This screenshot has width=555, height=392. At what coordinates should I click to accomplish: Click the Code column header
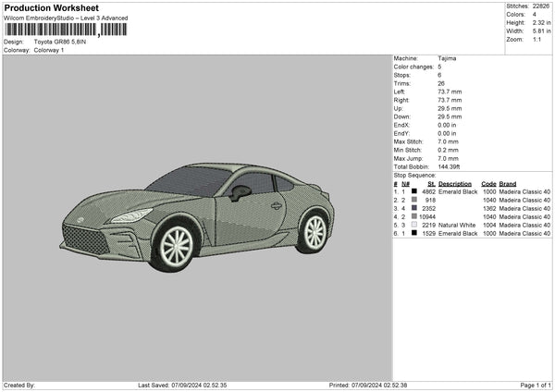click(488, 183)
